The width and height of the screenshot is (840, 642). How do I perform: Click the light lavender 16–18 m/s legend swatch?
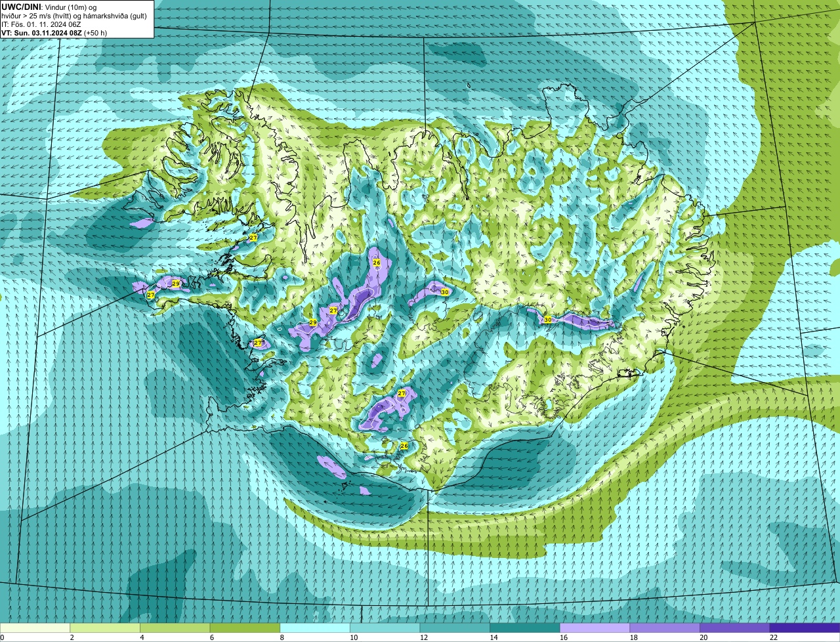click(x=595, y=628)
